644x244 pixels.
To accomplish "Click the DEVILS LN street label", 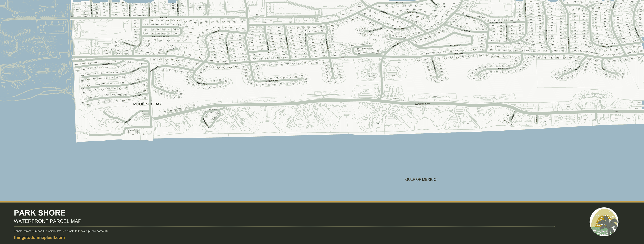I will click(x=216, y=32).
